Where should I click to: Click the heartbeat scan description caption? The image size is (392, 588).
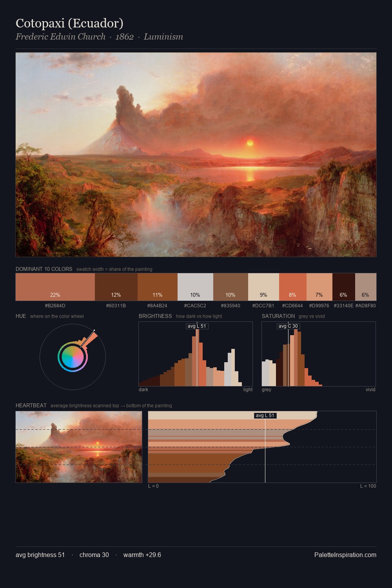point(111,406)
